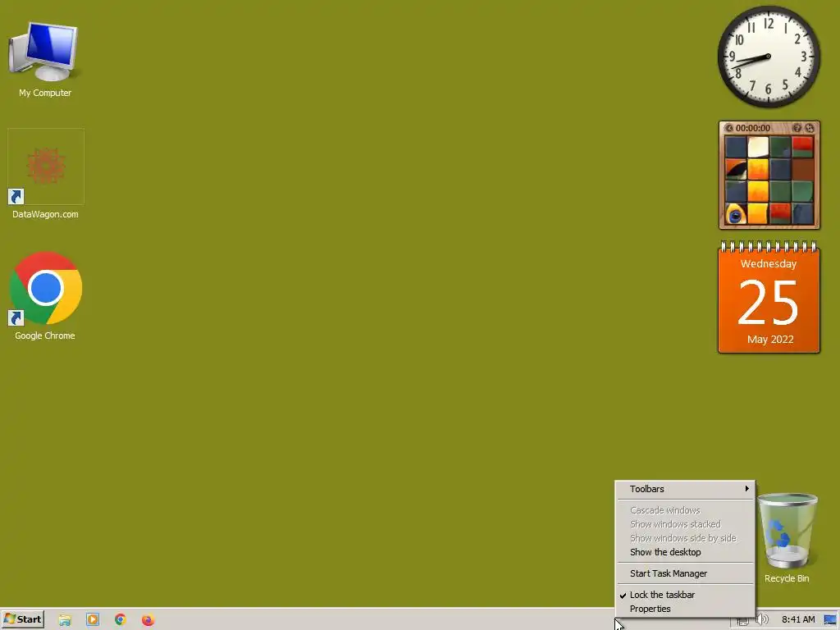
Task: Click the disabled Show windows stacked entry
Action: pyautogui.click(x=685, y=524)
